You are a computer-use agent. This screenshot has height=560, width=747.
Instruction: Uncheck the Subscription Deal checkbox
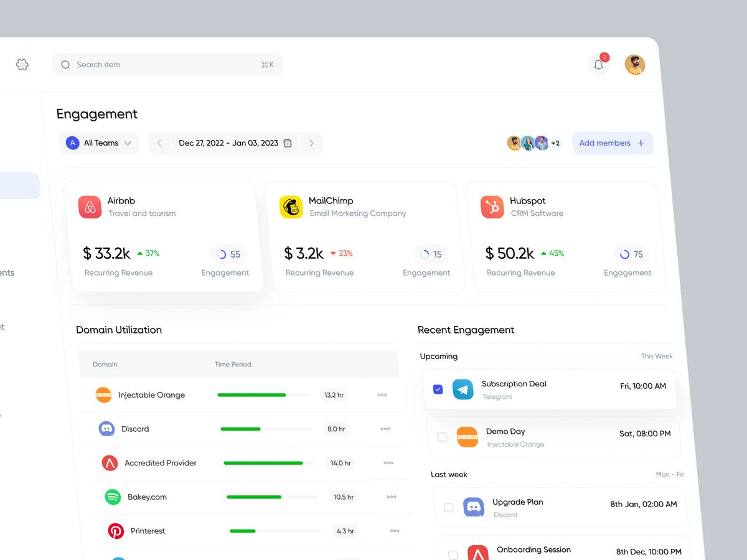[438, 390]
